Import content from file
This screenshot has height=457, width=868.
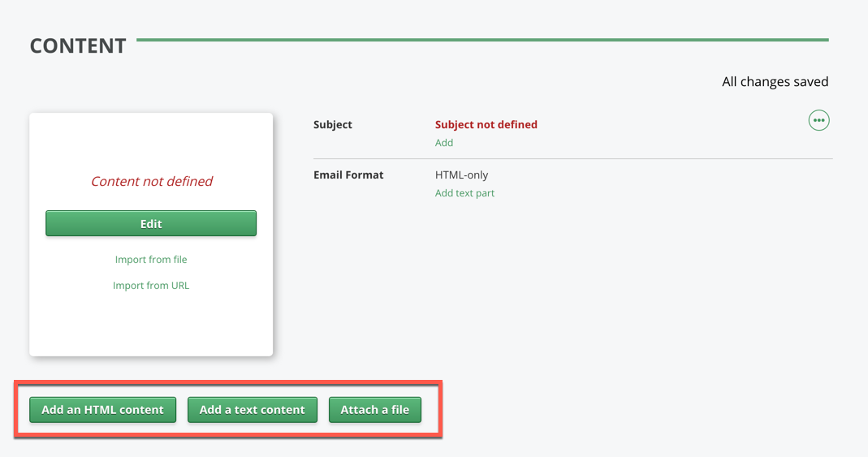pos(151,260)
